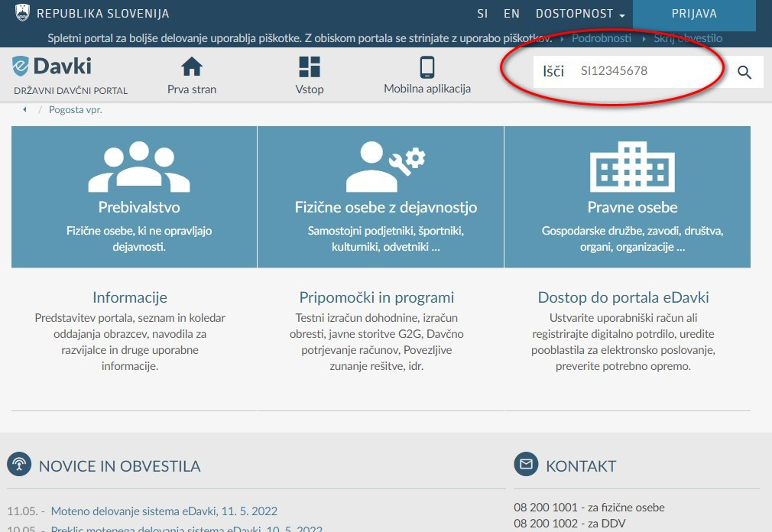Click the Informacije description paragraph
This screenshot has width=772, height=532.
[x=130, y=342]
